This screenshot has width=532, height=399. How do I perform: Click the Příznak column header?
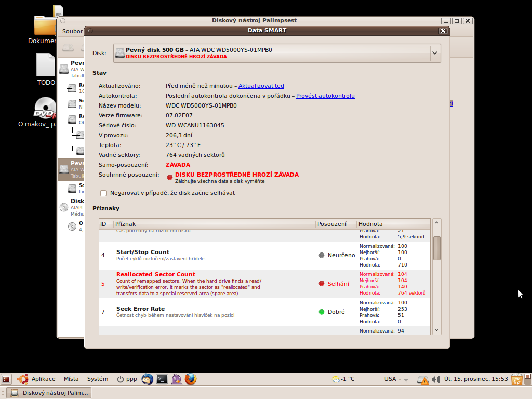coord(215,224)
